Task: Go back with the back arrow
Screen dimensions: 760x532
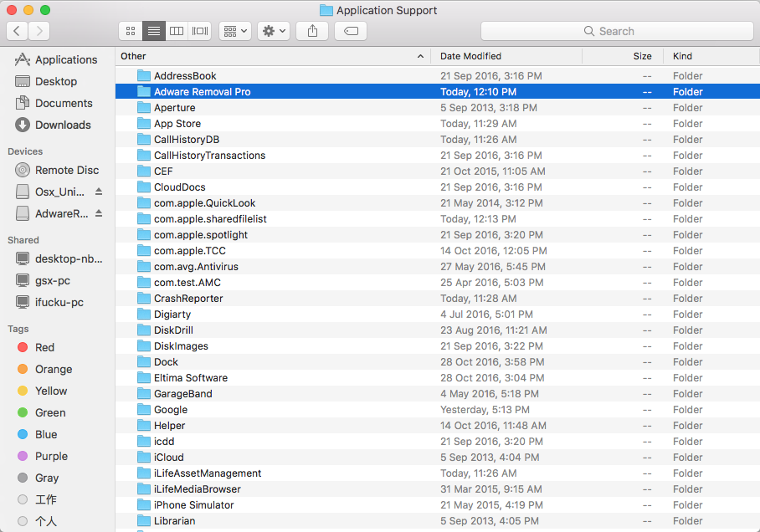Action: pyautogui.click(x=17, y=31)
